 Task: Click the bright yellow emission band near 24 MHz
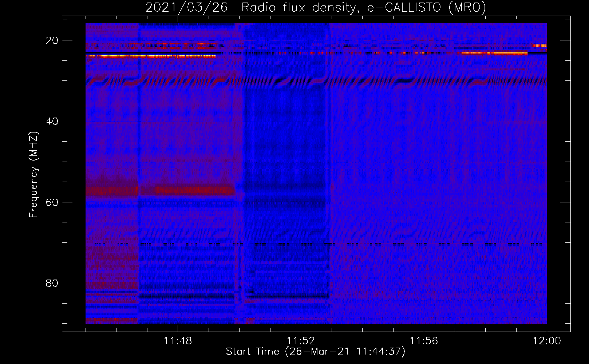coord(151,56)
